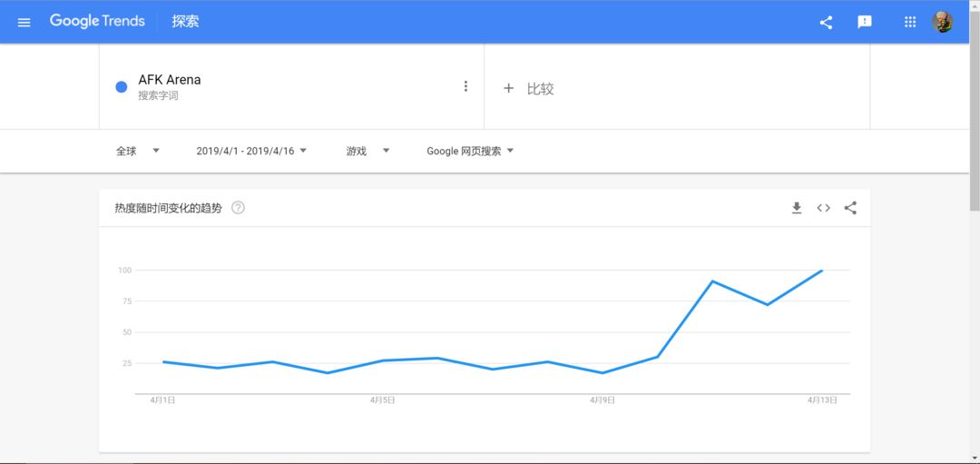Click the Google Trends logo

pos(97,21)
